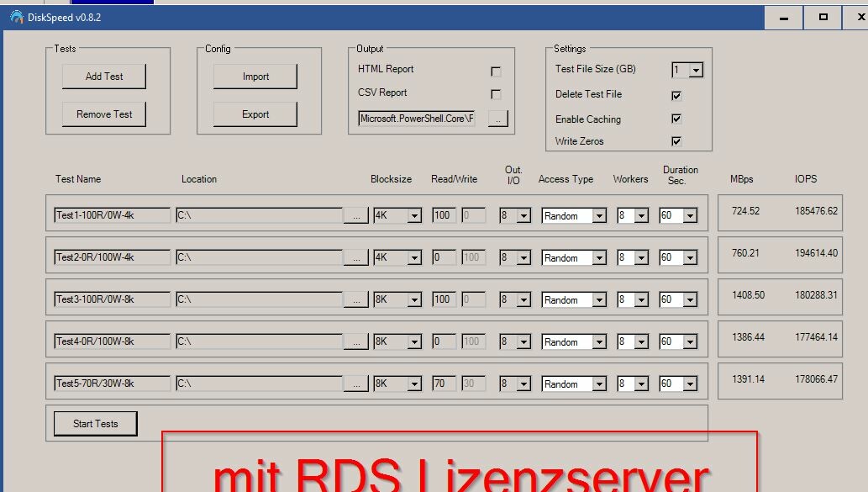Edit the Test1-100R/0W-4k name field
This screenshot has width=868, height=492.
[112, 215]
